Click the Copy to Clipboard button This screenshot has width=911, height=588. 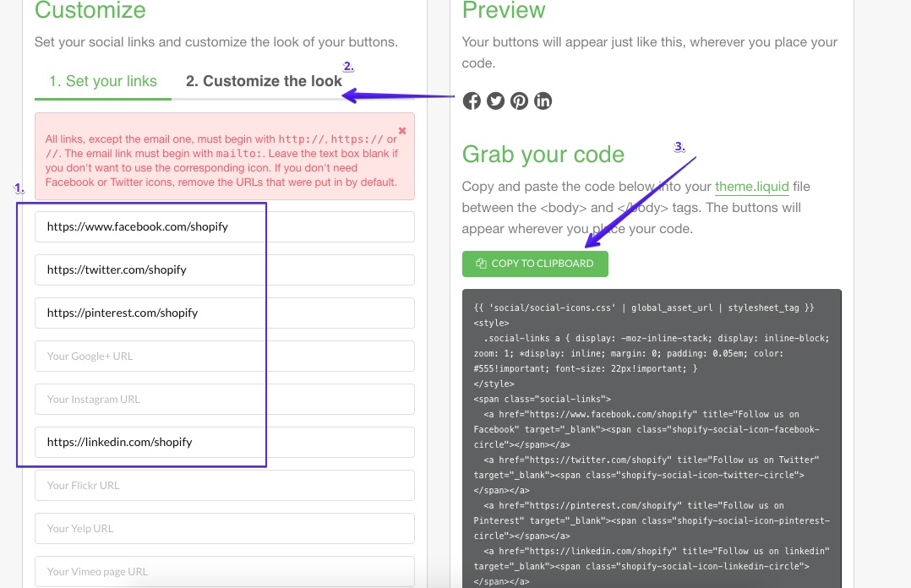click(x=535, y=264)
